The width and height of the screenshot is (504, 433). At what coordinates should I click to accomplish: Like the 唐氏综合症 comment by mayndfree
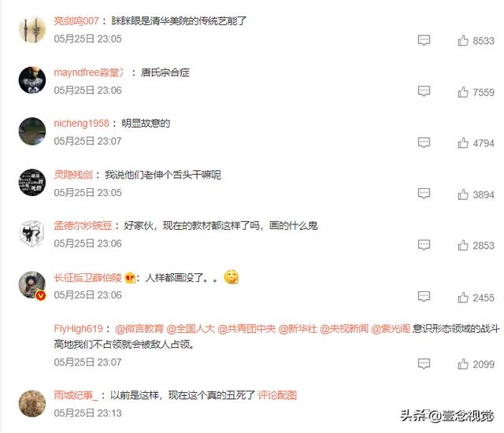tap(463, 92)
